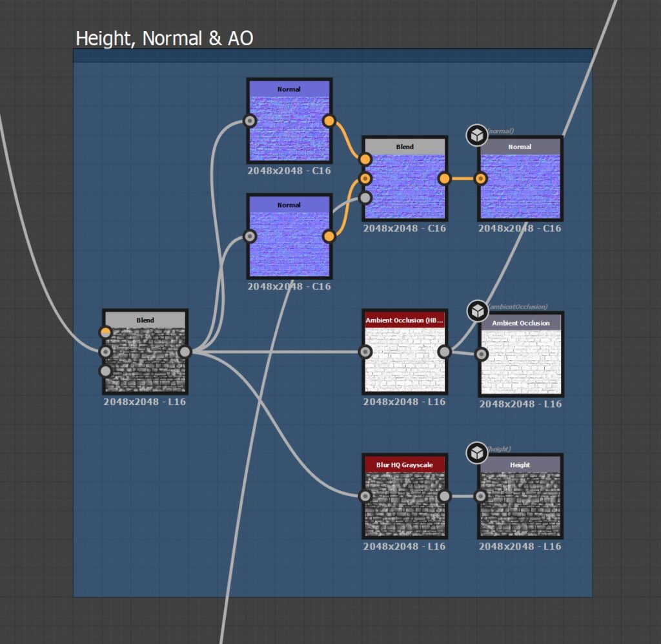Image resolution: width=661 pixels, height=644 pixels.
Task: Click the 2048x2048 - L16 label under Blur HQ Grayscale
Action: [x=404, y=545]
